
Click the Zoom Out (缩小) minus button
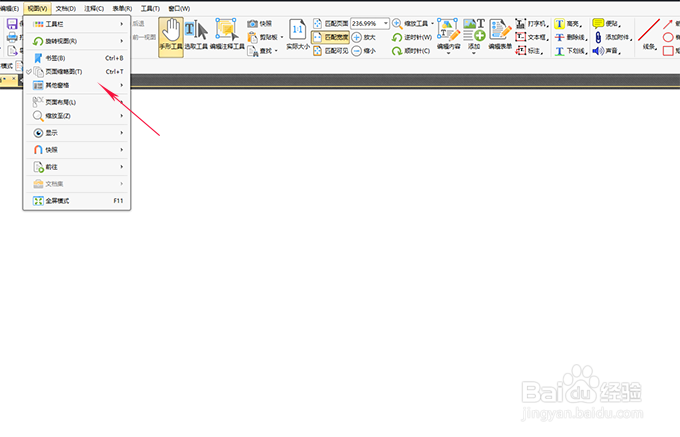point(364,51)
